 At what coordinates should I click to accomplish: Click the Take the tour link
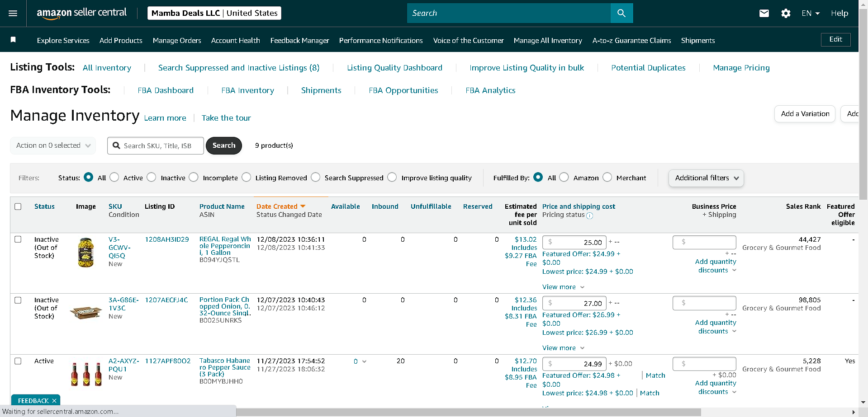pos(226,118)
